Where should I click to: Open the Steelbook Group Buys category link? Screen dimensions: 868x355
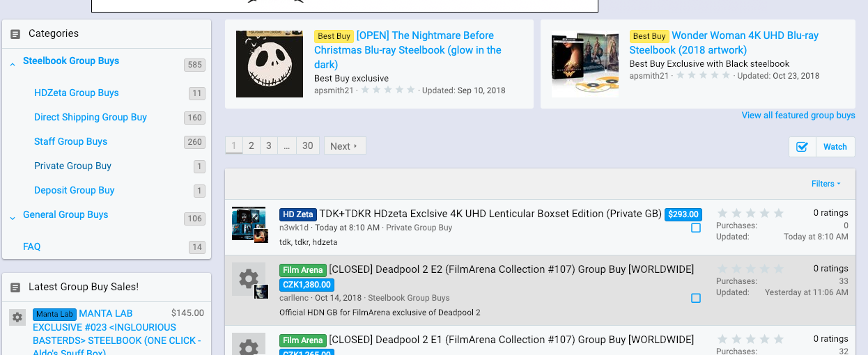point(71,61)
